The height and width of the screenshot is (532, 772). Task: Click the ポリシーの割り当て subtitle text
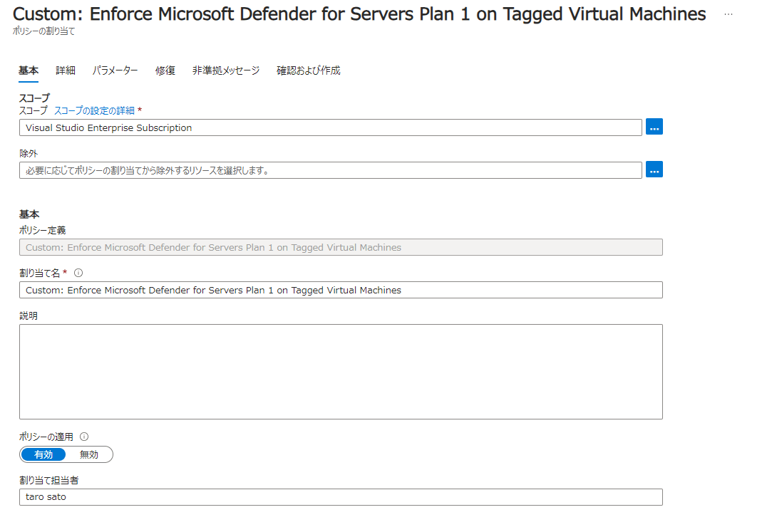[x=43, y=31]
